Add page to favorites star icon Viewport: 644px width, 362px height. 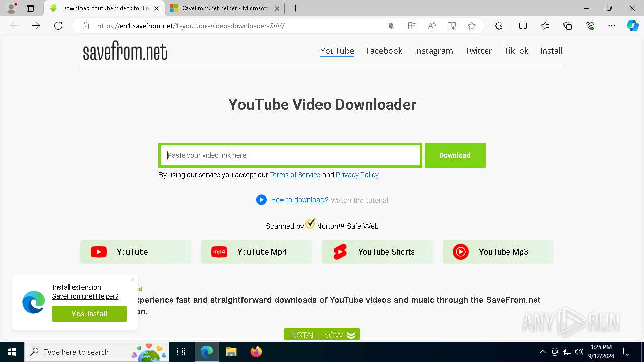point(472,26)
